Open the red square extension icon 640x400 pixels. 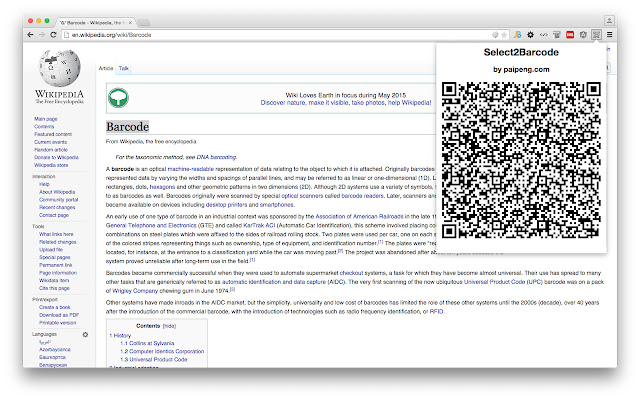pos(570,35)
